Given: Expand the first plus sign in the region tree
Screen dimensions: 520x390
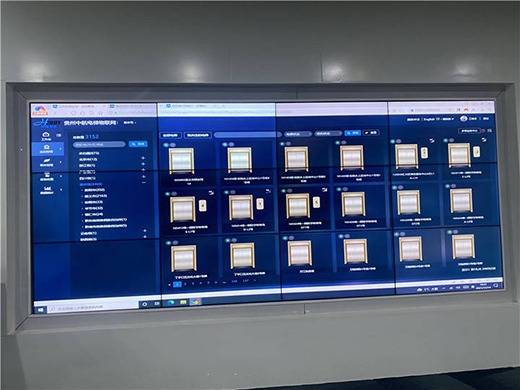Looking at the screenshot, I should [x=143, y=158].
